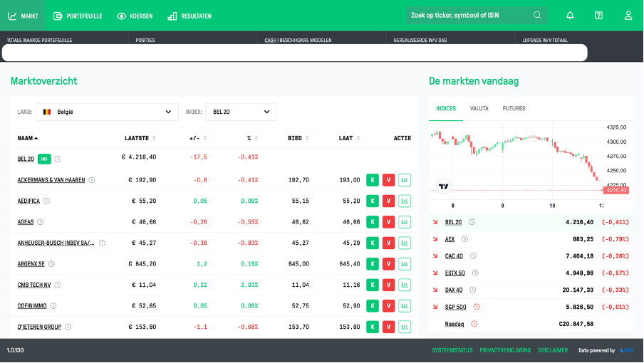Click V sell button for Cofinimmo
644x363 pixels.
tap(388, 305)
